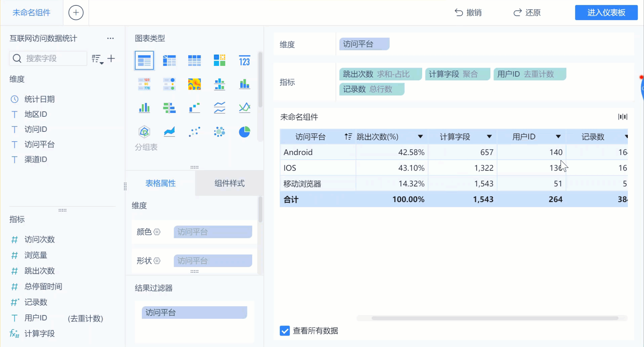Select the comparison bar chart type
644x347 pixels.
coord(169,108)
